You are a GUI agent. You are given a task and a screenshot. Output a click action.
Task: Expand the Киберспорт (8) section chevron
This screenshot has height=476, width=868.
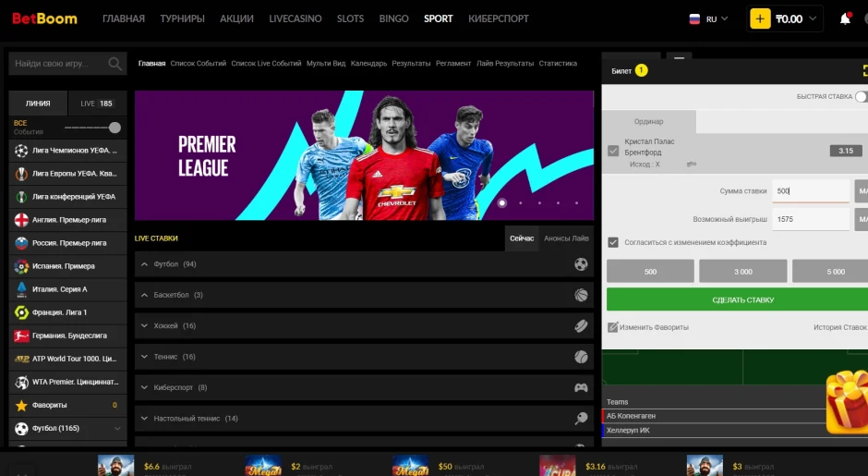point(144,388)
